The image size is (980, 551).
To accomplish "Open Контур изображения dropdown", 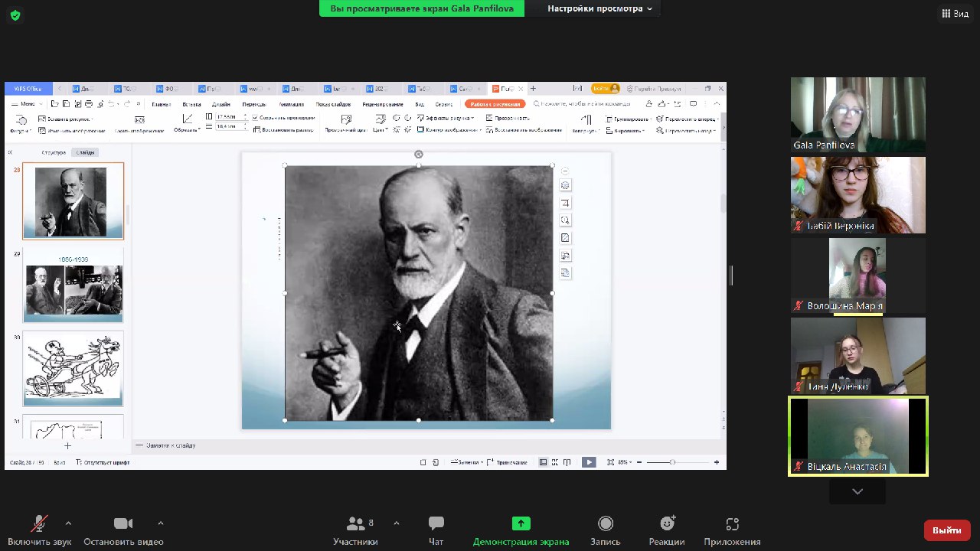I will [x=449, y=130].
